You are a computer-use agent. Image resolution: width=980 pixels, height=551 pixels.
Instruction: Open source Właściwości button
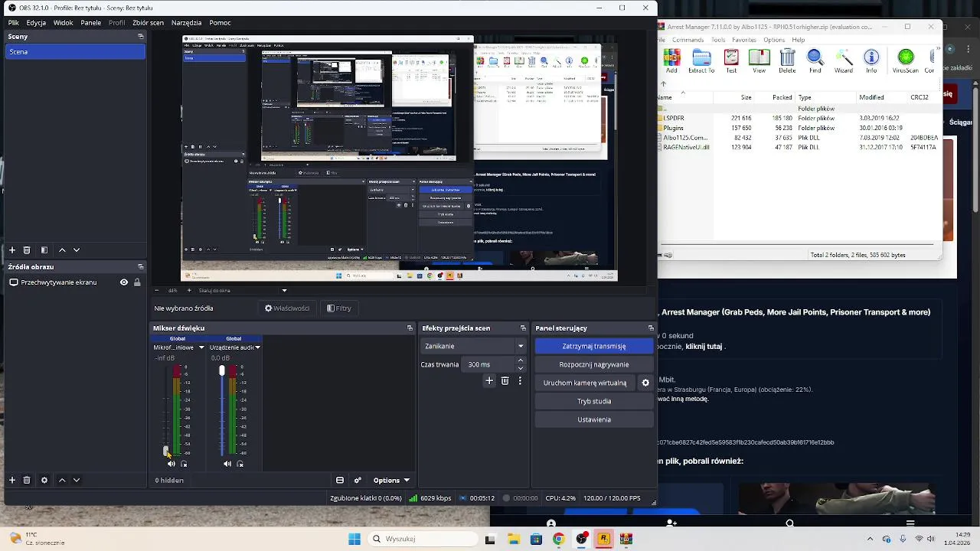(287, 308)
